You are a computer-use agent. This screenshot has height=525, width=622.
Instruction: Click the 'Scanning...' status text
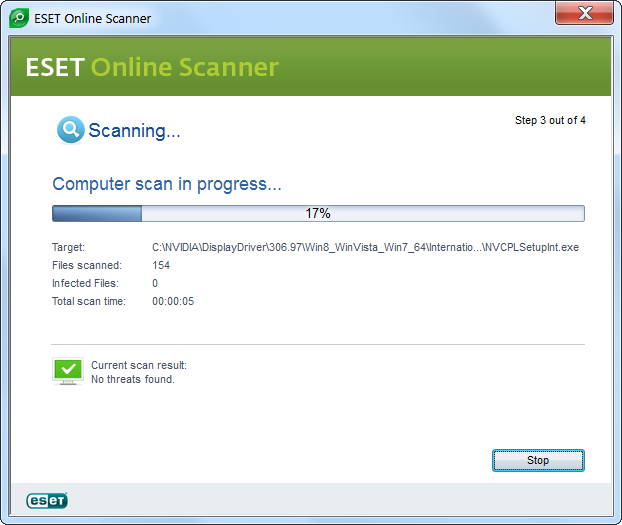134,131
